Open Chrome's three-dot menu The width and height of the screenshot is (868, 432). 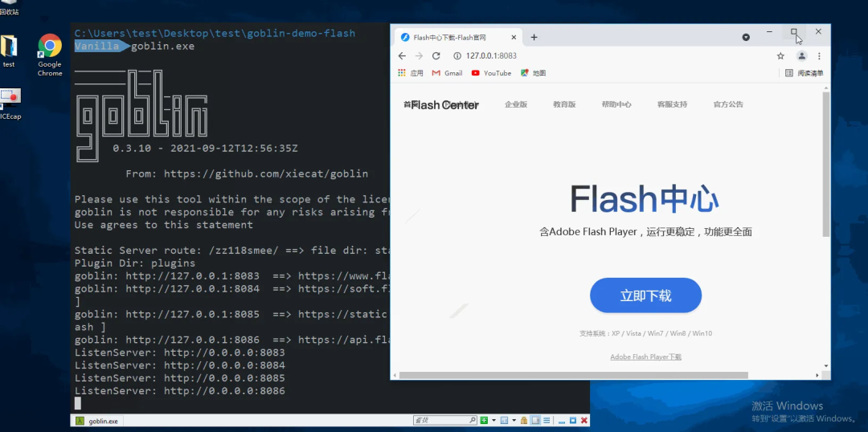pyautogui.click(x=819, y=56)
